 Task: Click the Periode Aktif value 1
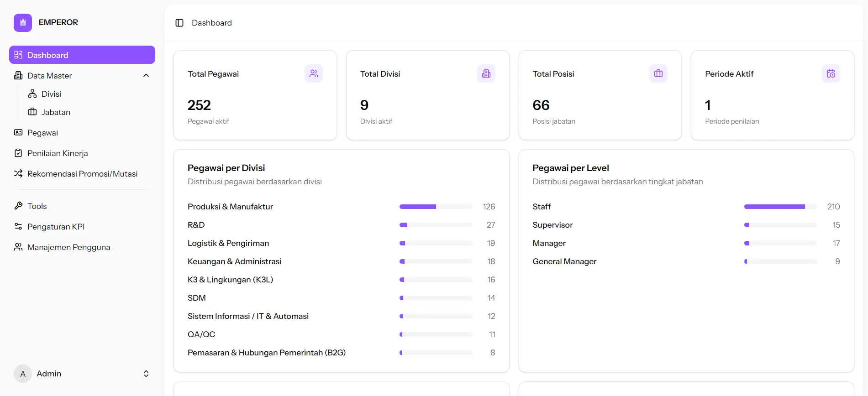click(x=708, y=105)
